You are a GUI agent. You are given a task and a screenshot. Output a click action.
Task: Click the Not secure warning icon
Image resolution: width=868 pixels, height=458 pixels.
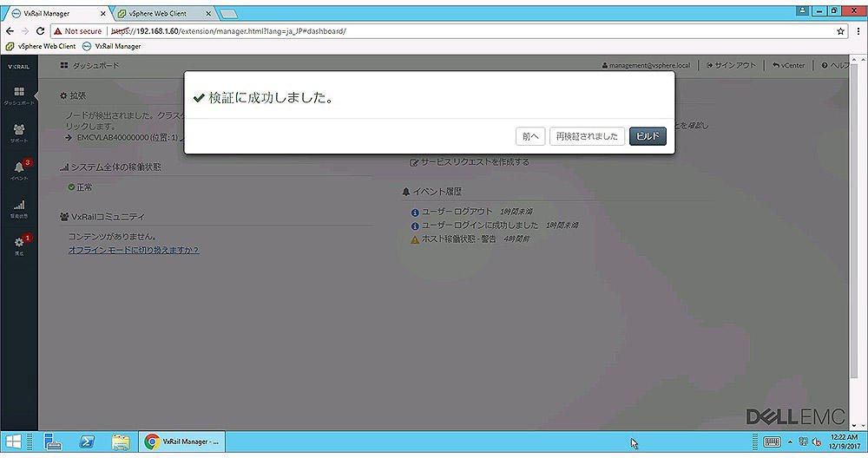57,31
